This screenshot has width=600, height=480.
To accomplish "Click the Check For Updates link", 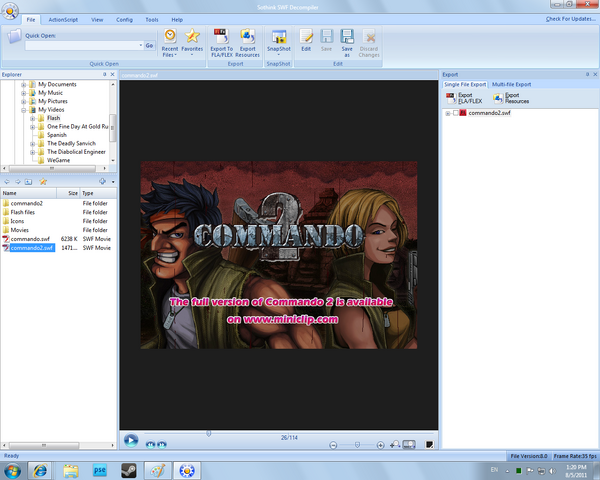I will pyautogui.click(x=571, y=19).
